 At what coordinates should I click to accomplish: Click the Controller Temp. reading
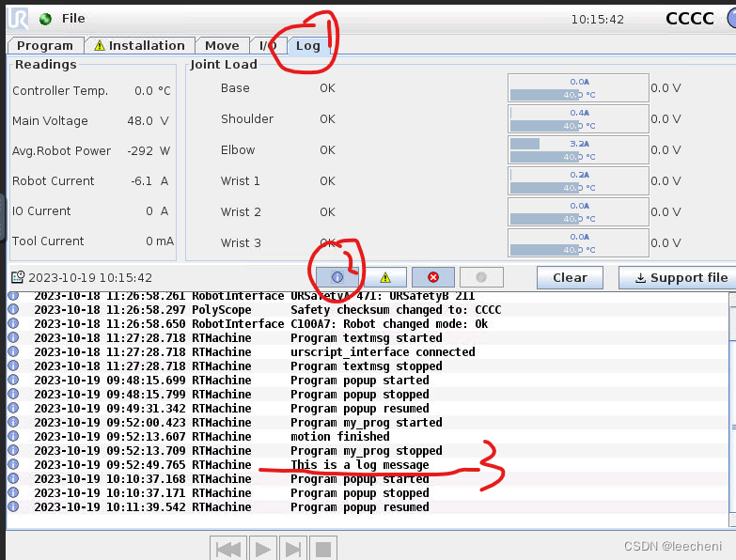click(143, 90)
